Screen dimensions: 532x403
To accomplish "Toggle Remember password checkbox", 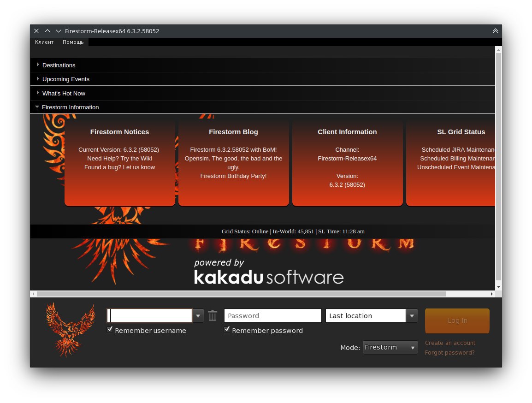I will 227,329.
